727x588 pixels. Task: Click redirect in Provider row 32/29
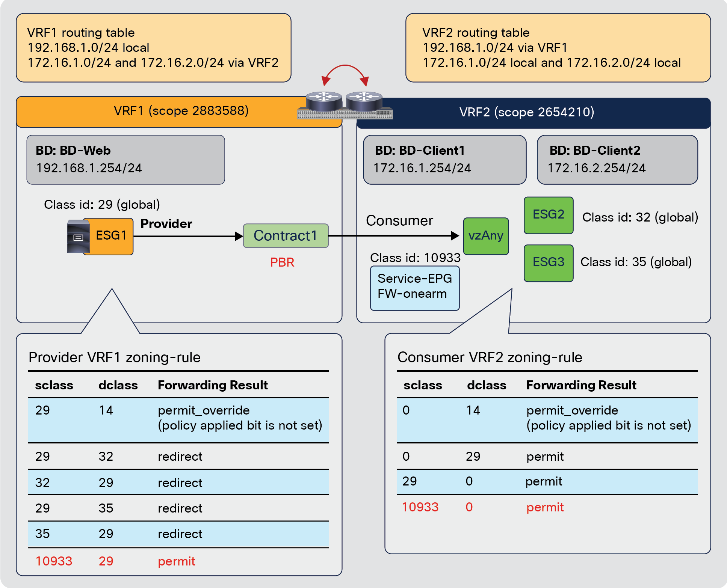pos(180,483)
